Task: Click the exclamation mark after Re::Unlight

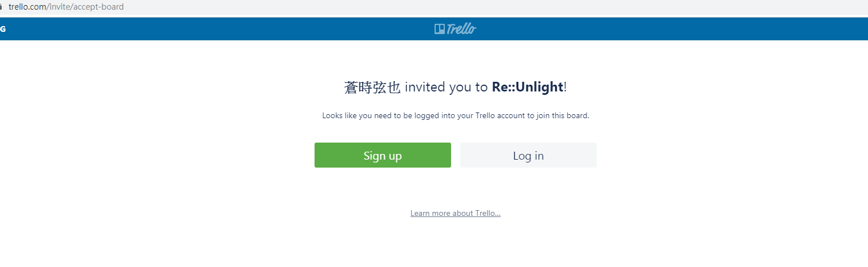Action: [565, 87]
